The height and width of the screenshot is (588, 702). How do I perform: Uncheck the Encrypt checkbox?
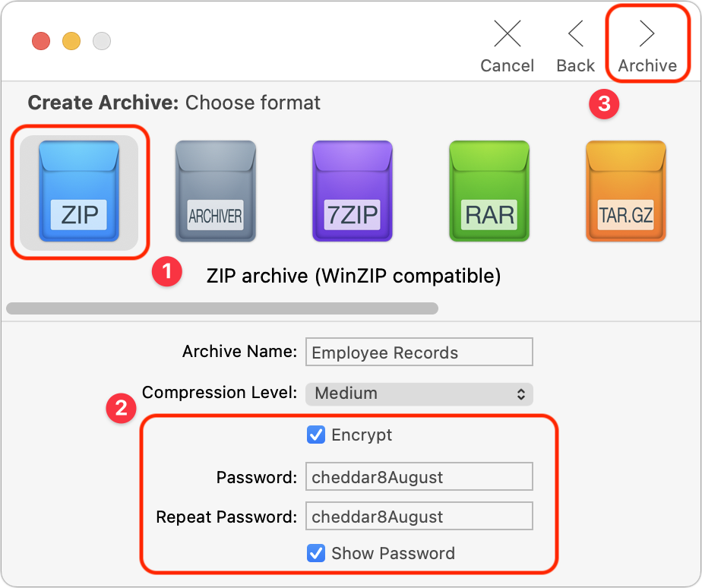(316, 435)
